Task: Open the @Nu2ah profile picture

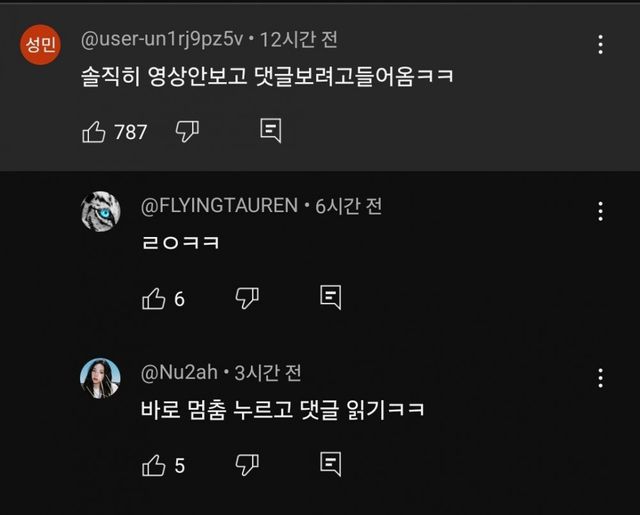Action: pos(100,379)
